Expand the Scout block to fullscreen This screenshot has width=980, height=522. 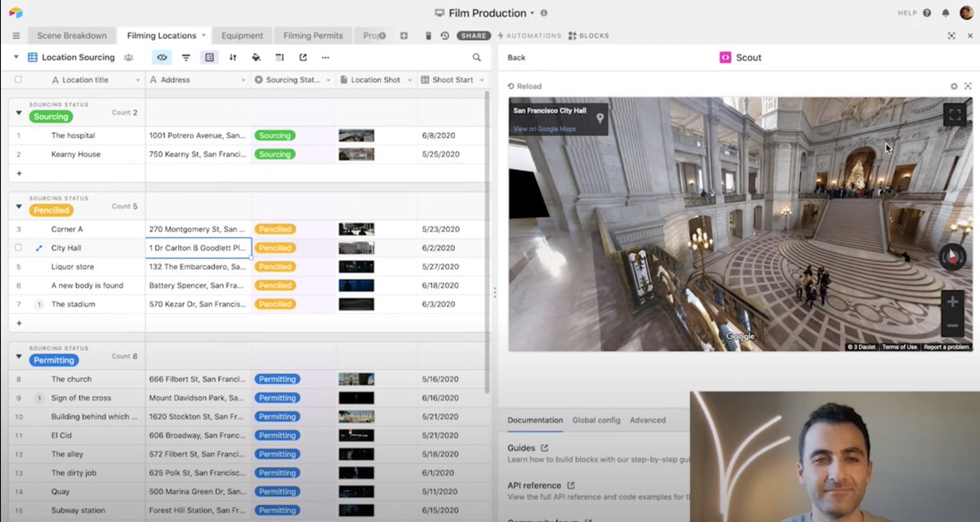pos(968,86)
